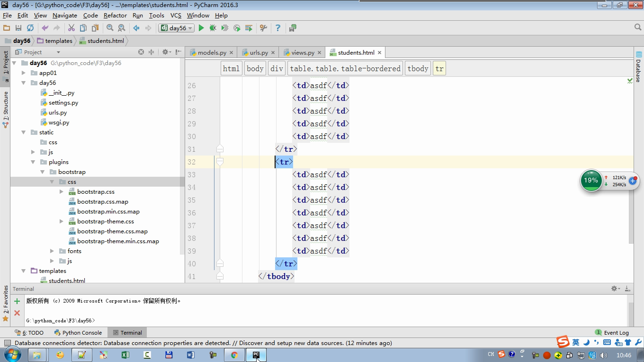Open the Python Console tool window

[x=78, y=333]
